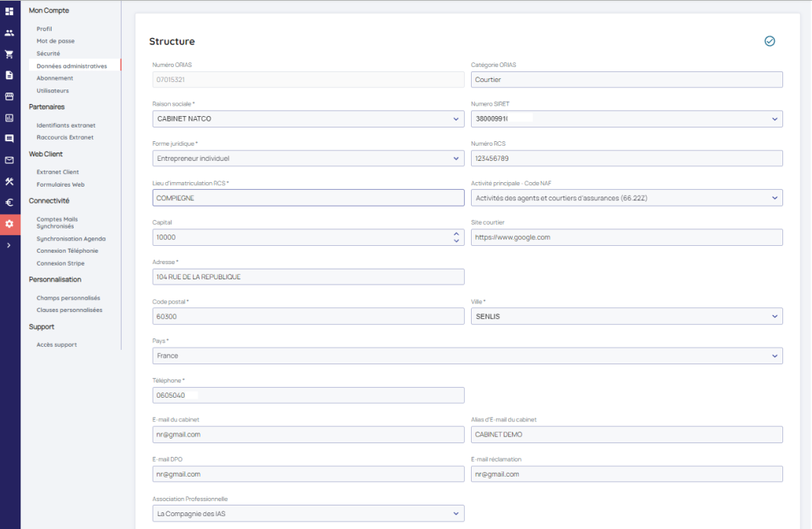Click the contacts people icon
The image size is (812, 529).
coord(9,33)
